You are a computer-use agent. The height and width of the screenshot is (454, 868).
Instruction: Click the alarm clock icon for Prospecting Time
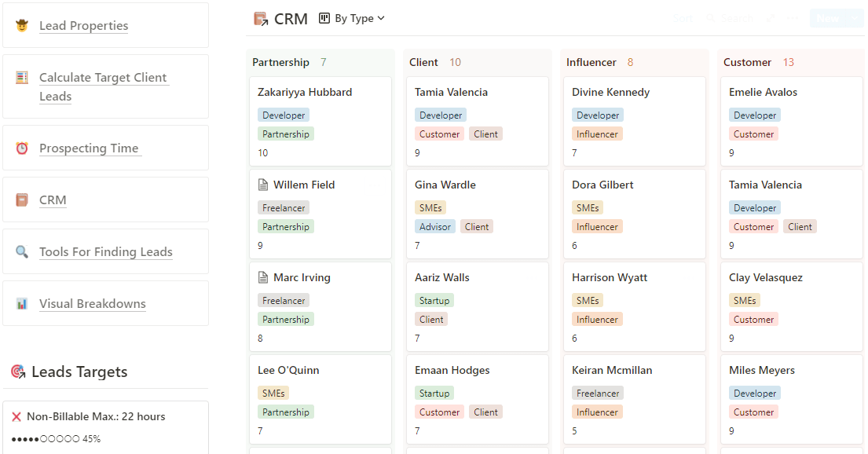(x=22, y=148)
